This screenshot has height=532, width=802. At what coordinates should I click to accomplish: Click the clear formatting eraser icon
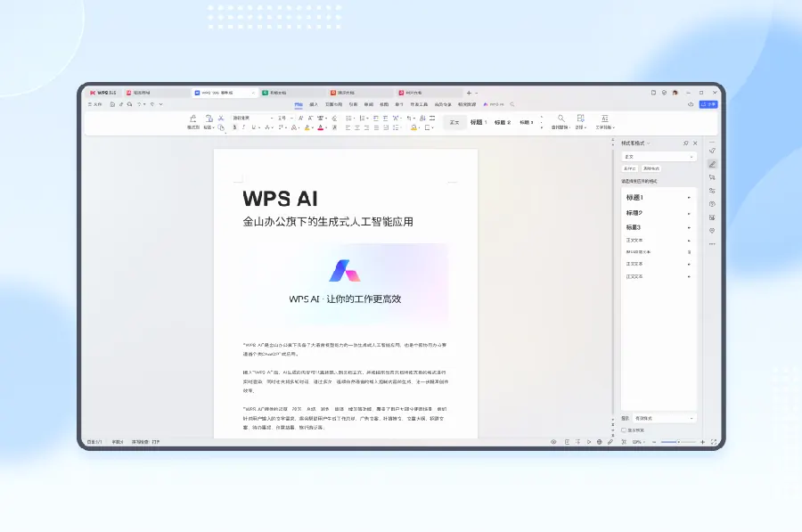click(334, 119)
